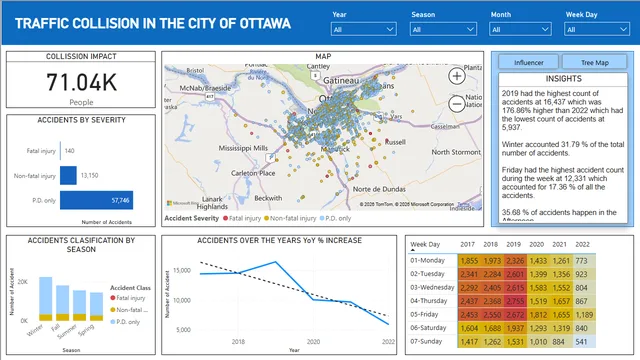Expand the Month filter dropdown
The width and height of the screenshot is (640, 360).
click(x=520, y=29)
